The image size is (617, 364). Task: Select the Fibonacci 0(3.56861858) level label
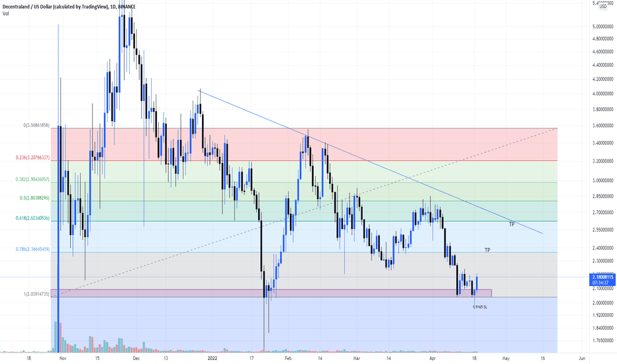click(x=36, y=125)
